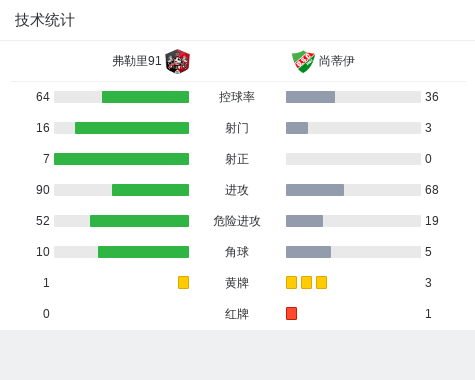This screenshot has height=380, width=475.
Task: Open the 弗勒里91 team name link
Action: [137, 61]
